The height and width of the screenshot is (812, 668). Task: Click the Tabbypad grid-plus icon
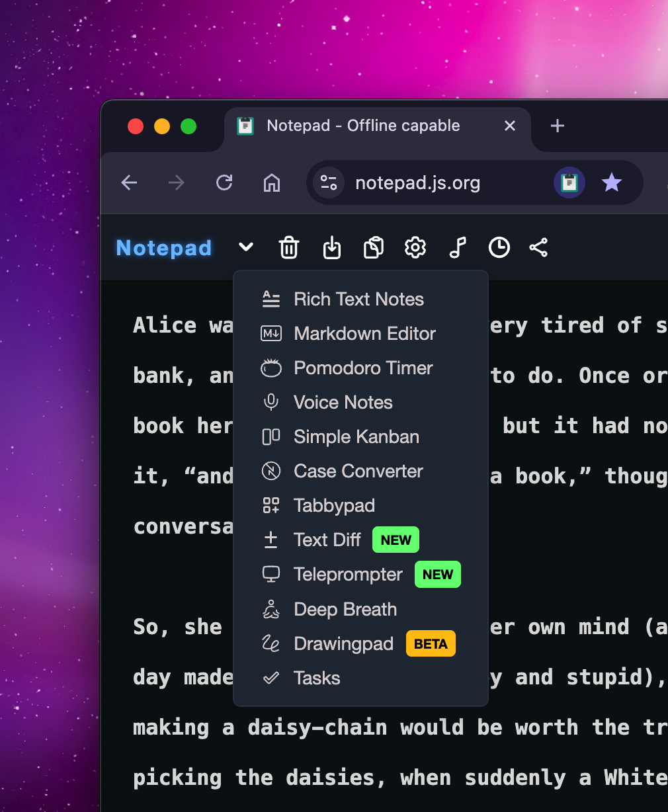pos(271,506)
